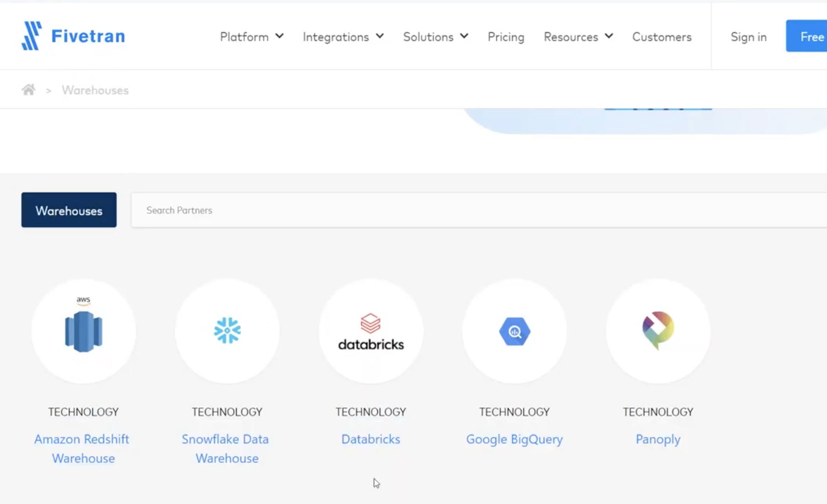The image size is (827, 504).
Task: Click TECHNOLOGY label above Google BigQuery
Action: 515,412
